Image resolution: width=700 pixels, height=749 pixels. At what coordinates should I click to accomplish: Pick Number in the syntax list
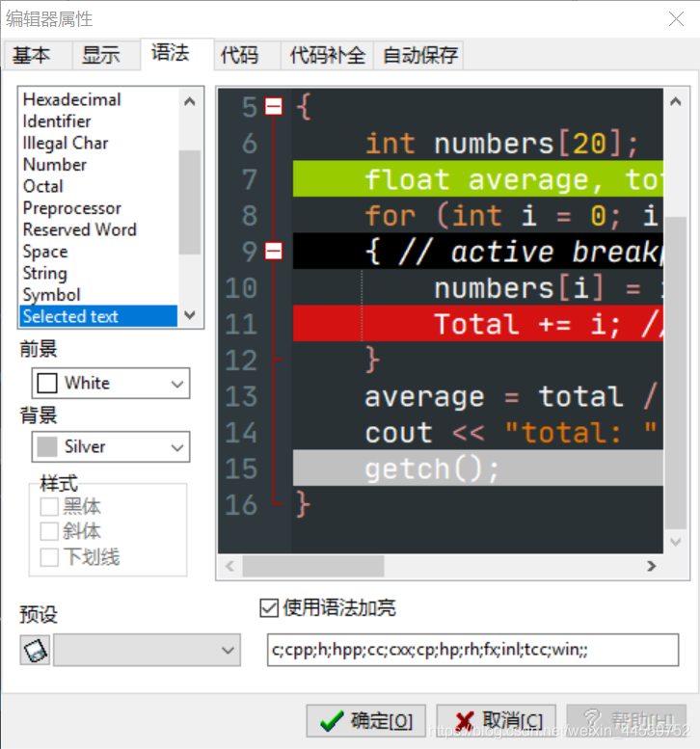click(99, 164)
